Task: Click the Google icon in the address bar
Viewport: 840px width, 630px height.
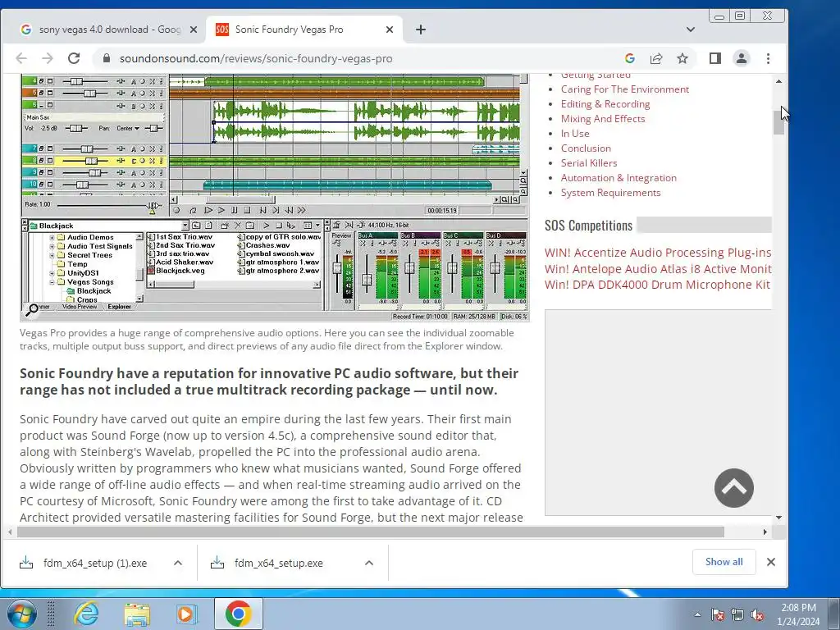Action: 630,58
